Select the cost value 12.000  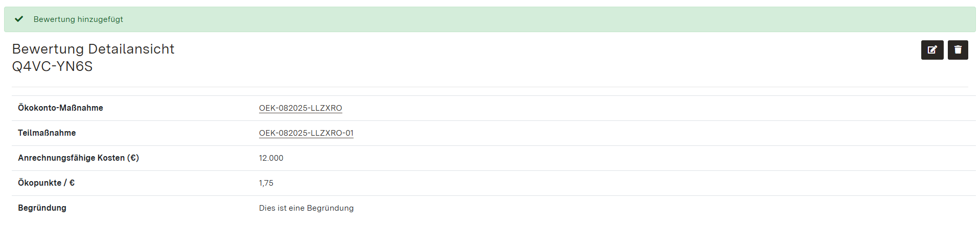point(271,158)
